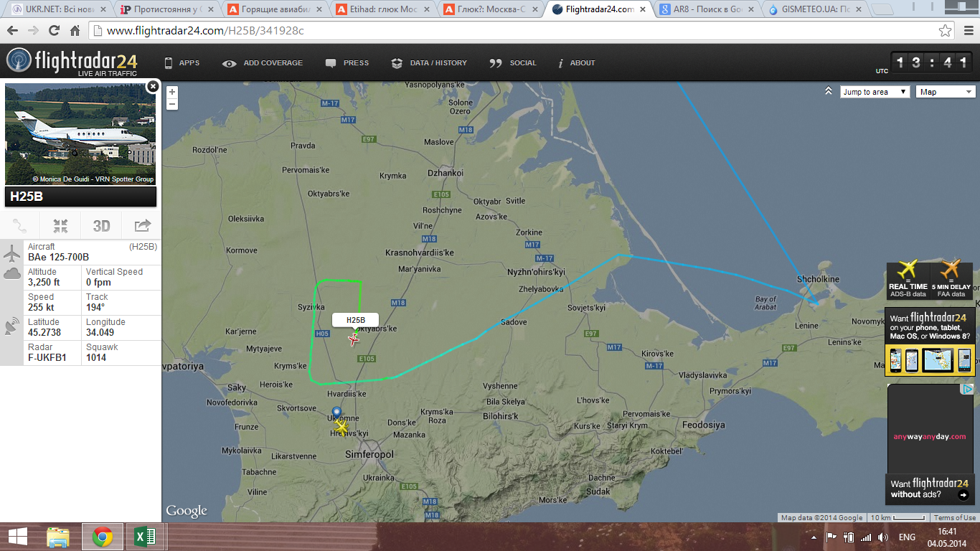Close the H25B aircraft photo panel

tap(152, 86)
